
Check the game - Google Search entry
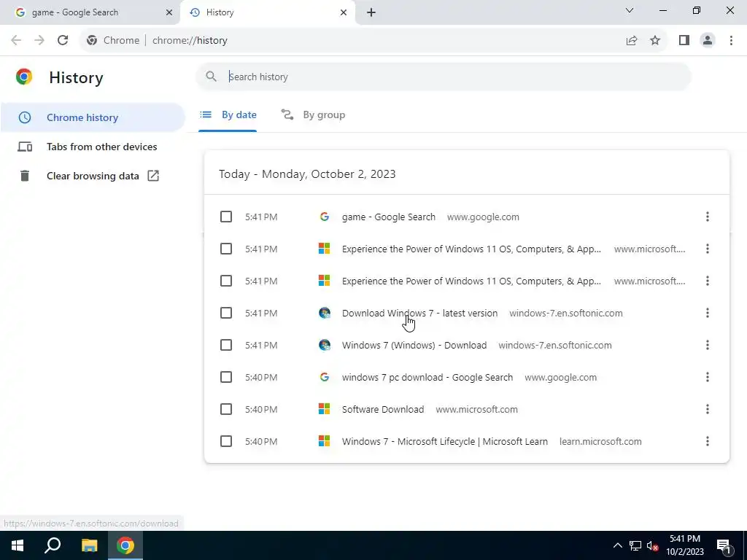tap(226, 217)
